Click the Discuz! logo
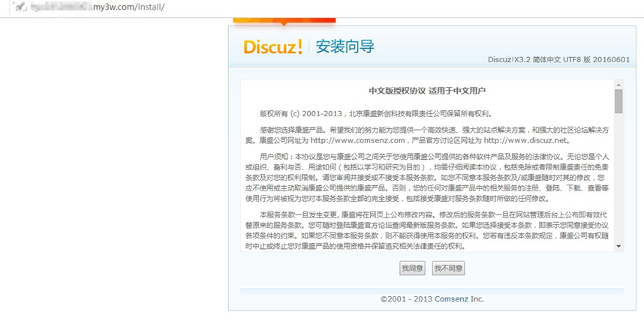 point(273,46)
